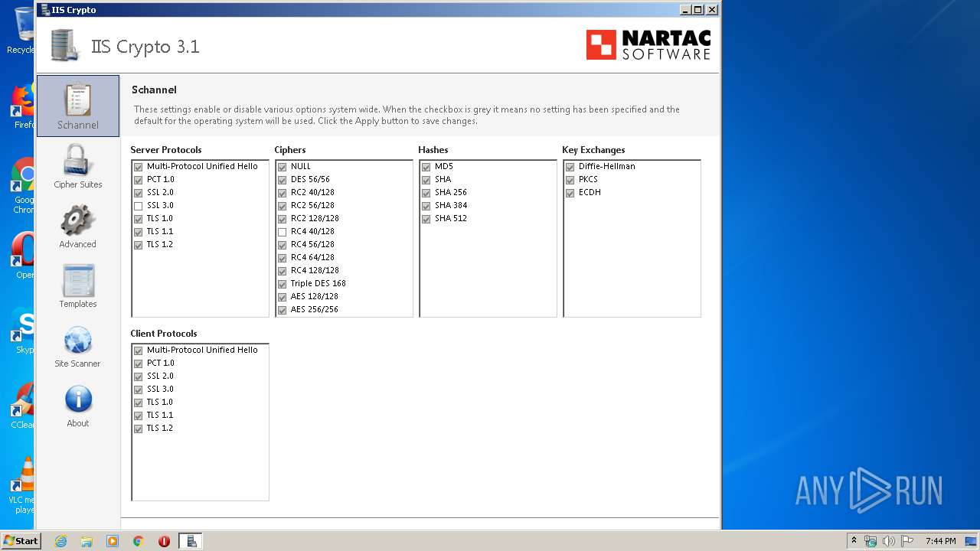Click the network tray icon
The height and width of the screenshot is (551, 980).
click(x=871, y=541)
